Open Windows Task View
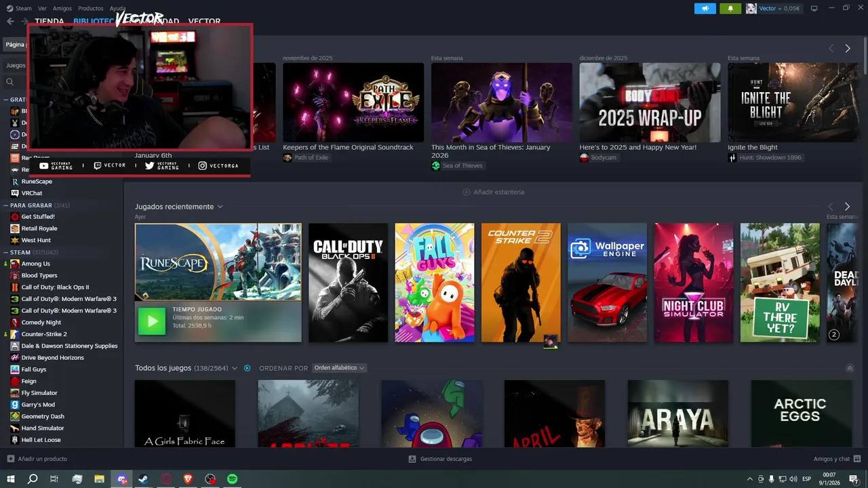868x488 pixels. (54, 479)
